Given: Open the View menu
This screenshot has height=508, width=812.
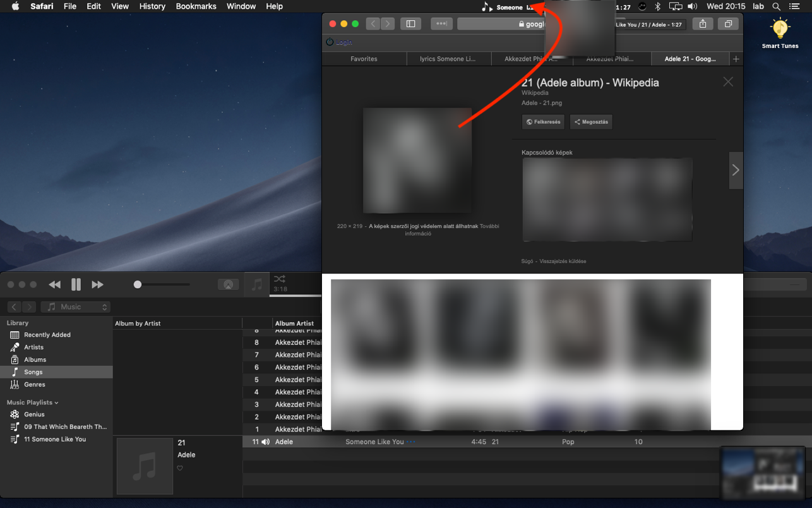Looking at the screenshot, I should pyautogui.click(x=120, y=6).
